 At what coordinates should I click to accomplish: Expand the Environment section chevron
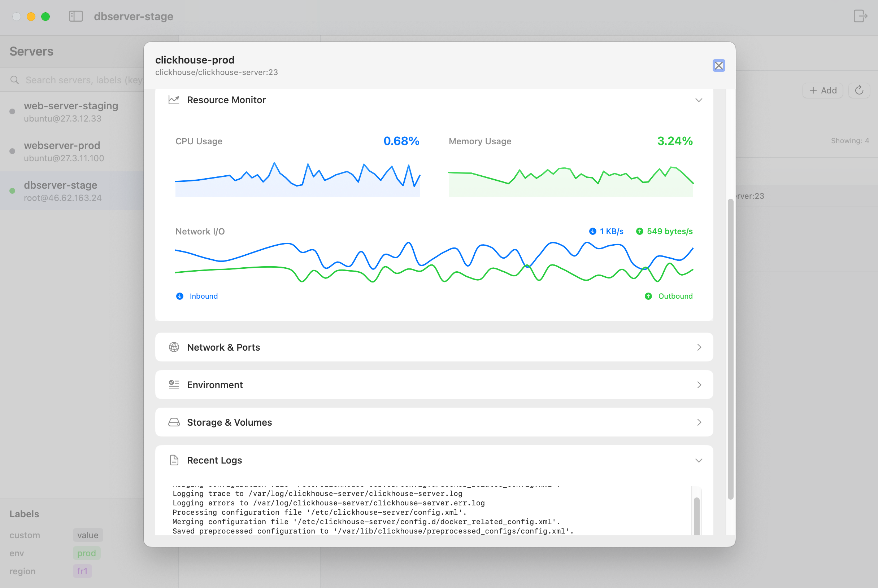coord(699,385)
